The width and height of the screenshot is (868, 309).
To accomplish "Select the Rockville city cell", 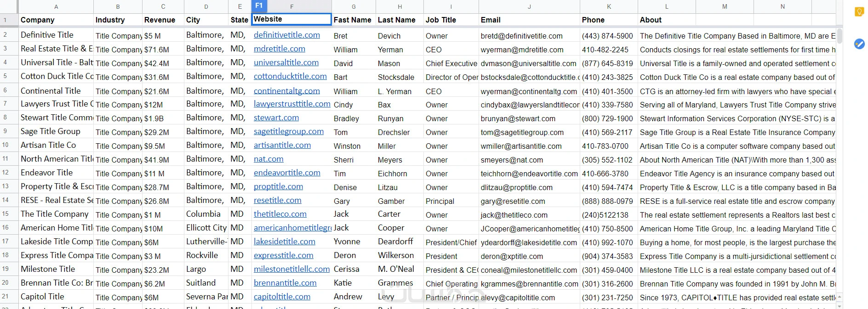I will click(x=206, y=255).
